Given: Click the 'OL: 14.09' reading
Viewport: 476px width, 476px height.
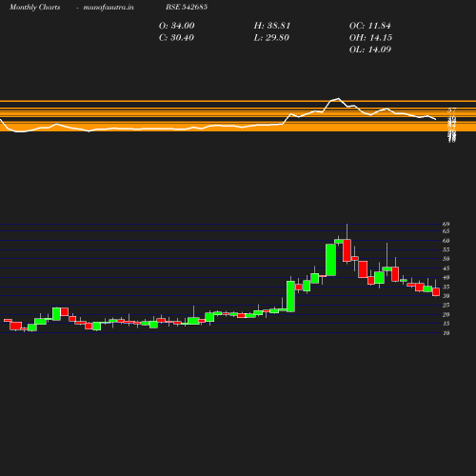Looking at the screenshot, I should [370, 50].
